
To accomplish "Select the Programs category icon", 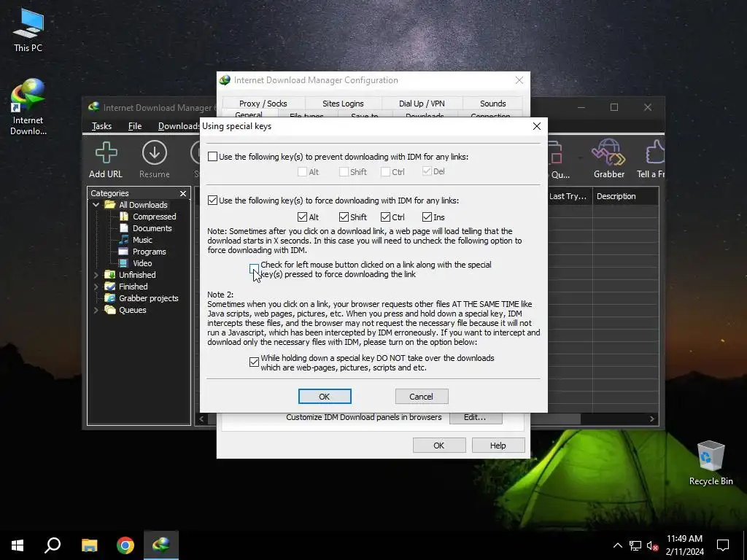I will [x=124, y=252].
